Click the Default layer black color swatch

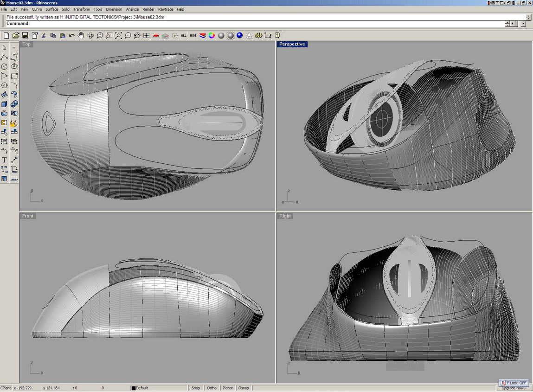coord(134,388)
